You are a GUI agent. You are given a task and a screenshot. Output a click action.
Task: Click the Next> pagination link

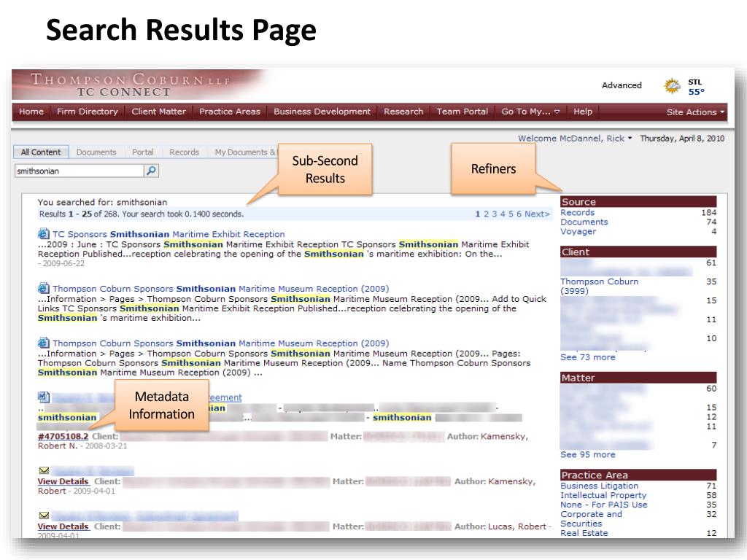coord(537,214)
